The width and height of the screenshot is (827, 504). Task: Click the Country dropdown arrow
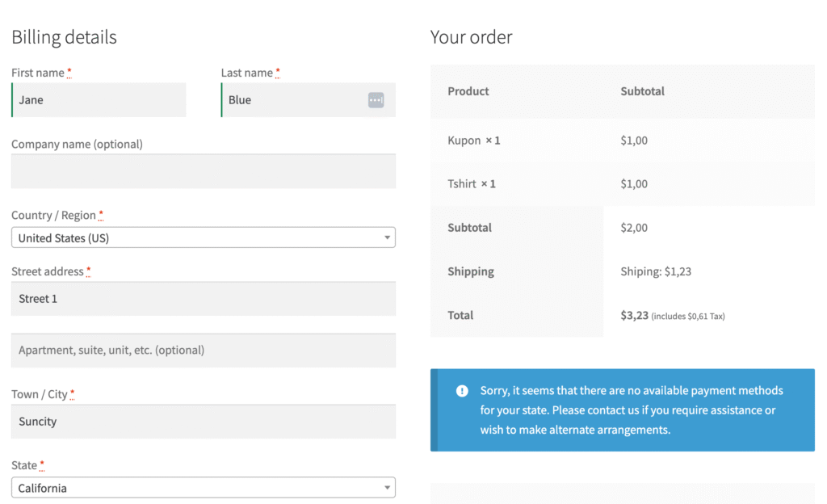tap(387, 238)
